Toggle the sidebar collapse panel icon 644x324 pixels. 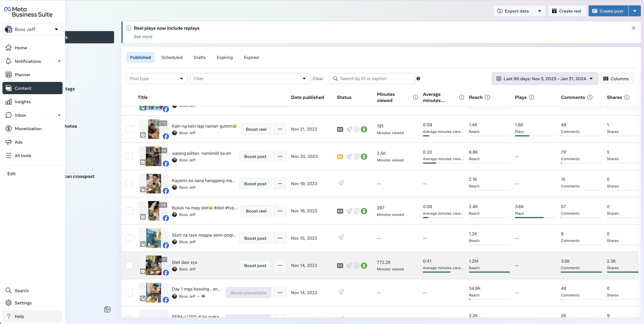pyautogui.click(x=107, y=309)
